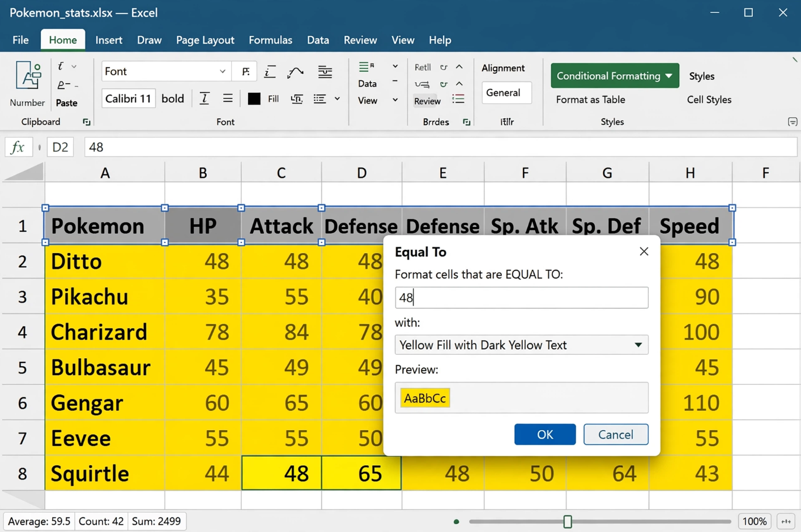Switch to the Insert tab

(x=109, y=40)
